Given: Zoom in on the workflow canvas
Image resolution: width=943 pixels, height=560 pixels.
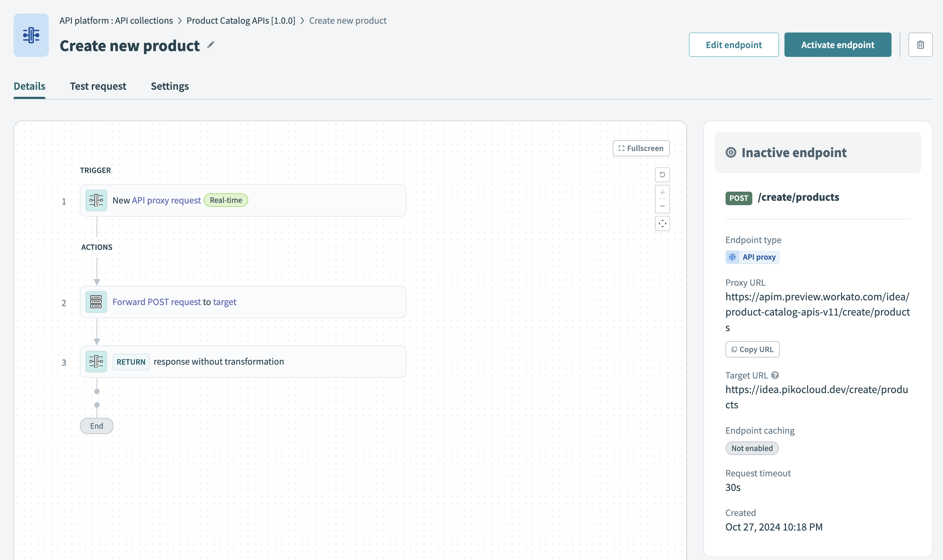Looking at the screenshot, I should [x=663, y=192].
